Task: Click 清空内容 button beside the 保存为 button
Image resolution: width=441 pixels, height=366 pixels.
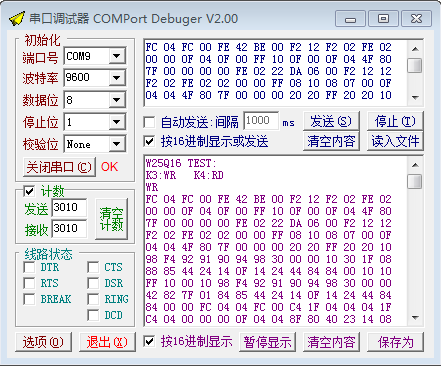Action: click(331, 342)
